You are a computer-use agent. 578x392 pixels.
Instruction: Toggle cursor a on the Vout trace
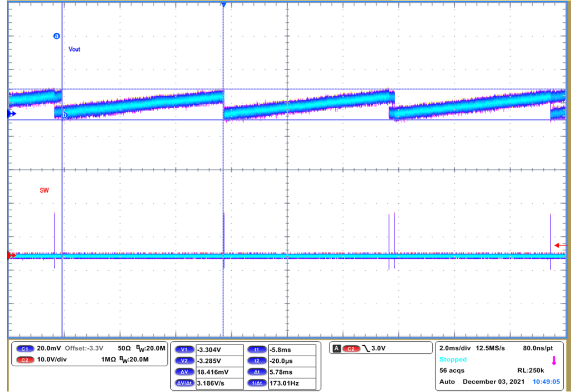click(x=57, y=36)
